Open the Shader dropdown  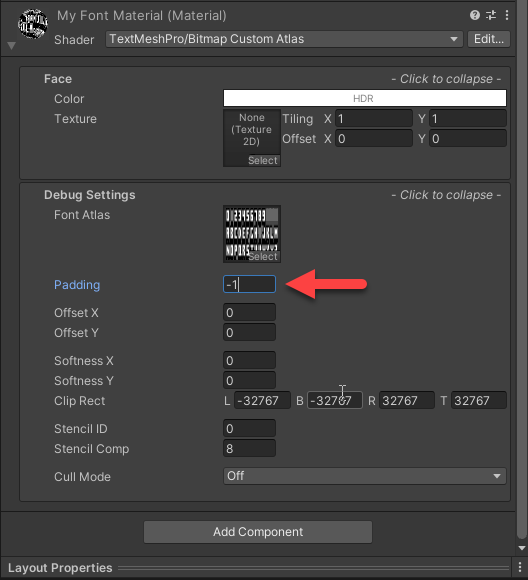coord(284,39)
